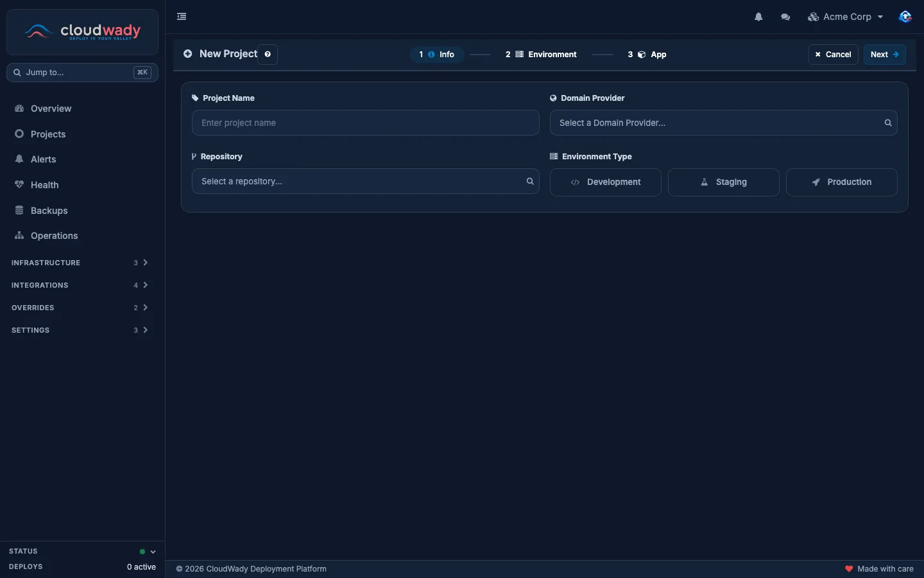This screenshot has height=578, width=924.
Task: Open the chat messages icon
Action: coord(785,17)
